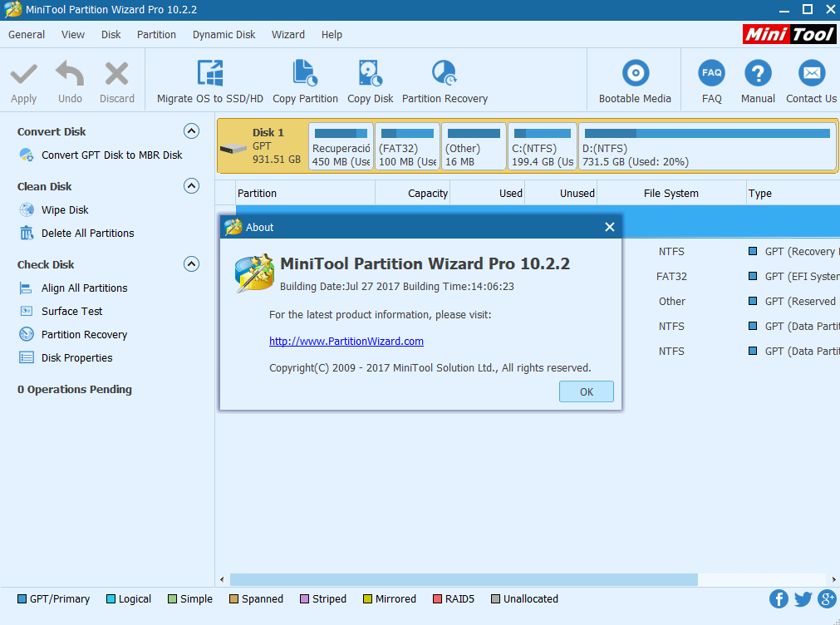This screenshot has height=625, width=840.
Task: Sort by the Unused column header
Action: (561, 193)
